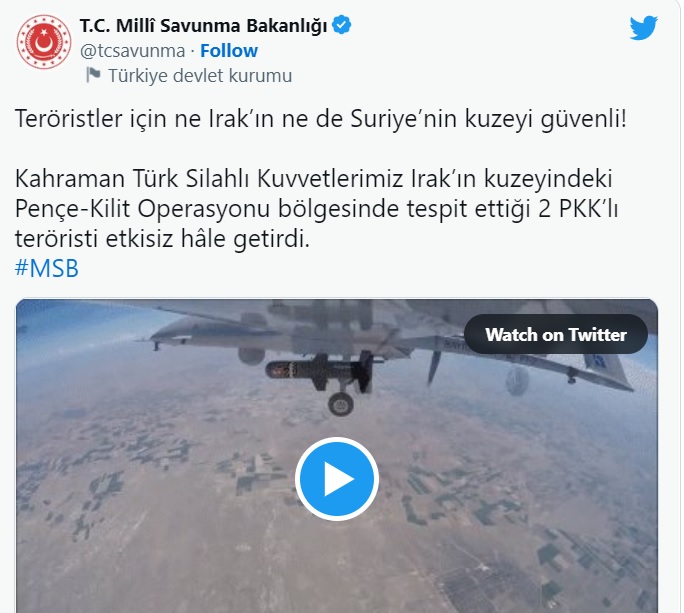Click the T.C. Millî Savunma Bakanlığı name
Viewport: 684px width, 613px height.
tap(203, 26)
